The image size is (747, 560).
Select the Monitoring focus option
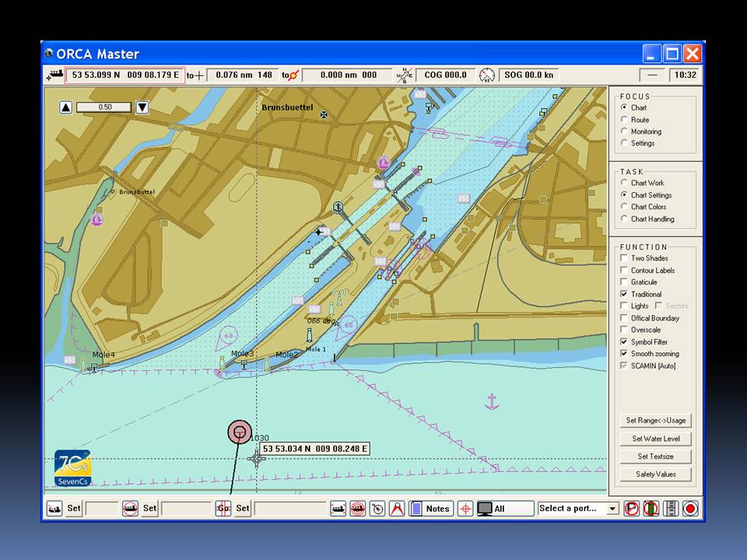pos(624,131)
